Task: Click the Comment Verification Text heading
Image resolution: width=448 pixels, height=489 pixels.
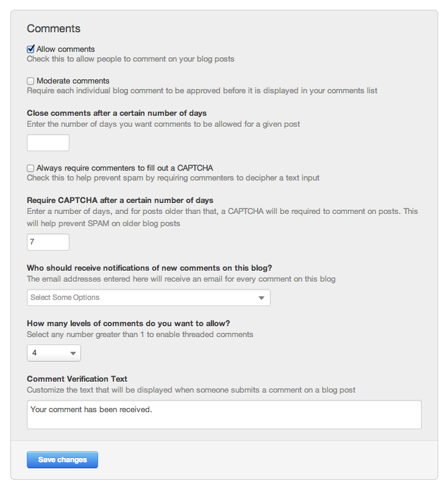Action: pos(77,379)
